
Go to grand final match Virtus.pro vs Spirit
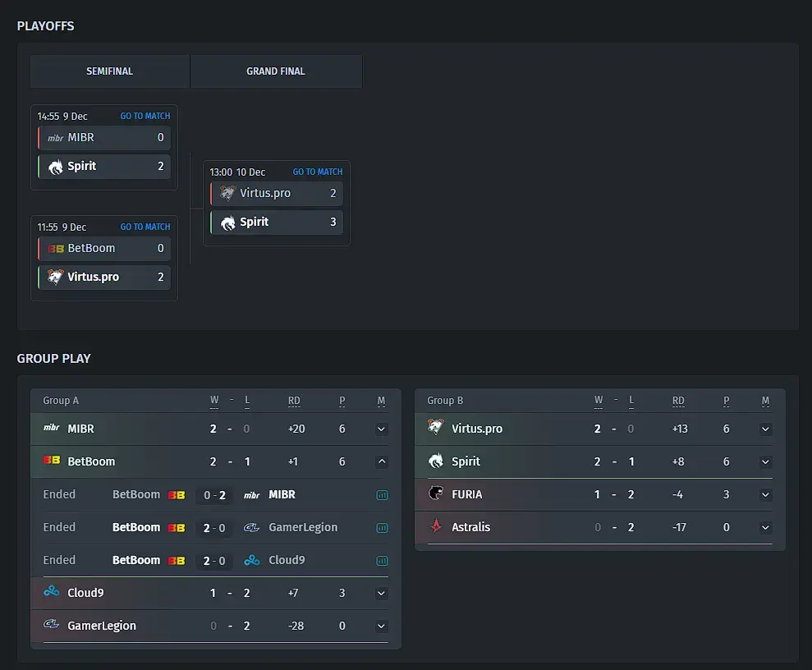318,172
